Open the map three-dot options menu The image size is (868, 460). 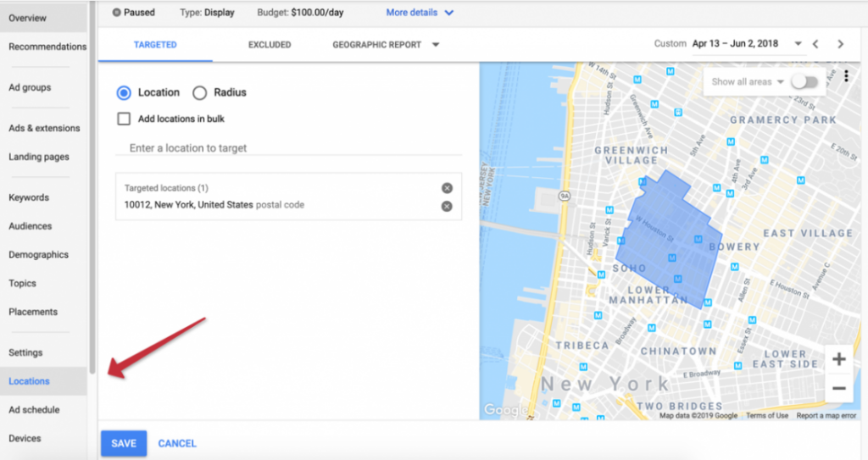[x=846, y=76]
